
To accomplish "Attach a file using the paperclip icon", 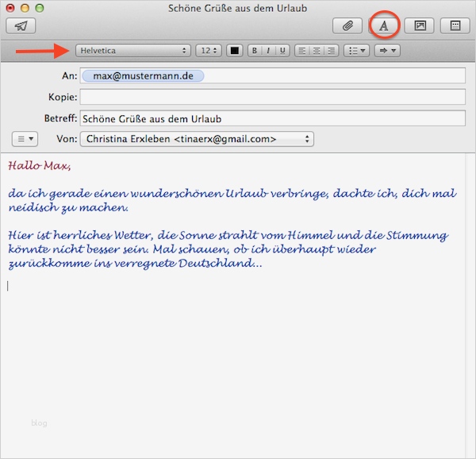I will point(347,26).
